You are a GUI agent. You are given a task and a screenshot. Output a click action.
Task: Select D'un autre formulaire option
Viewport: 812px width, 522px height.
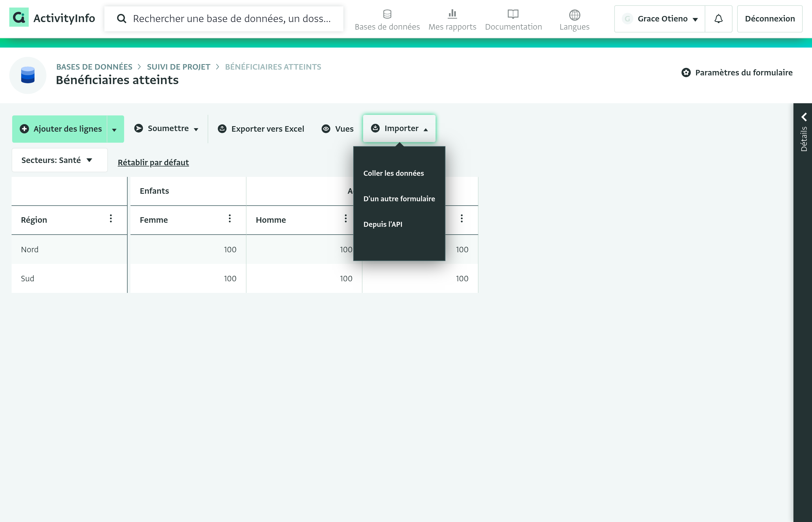[x=399, y=199]
